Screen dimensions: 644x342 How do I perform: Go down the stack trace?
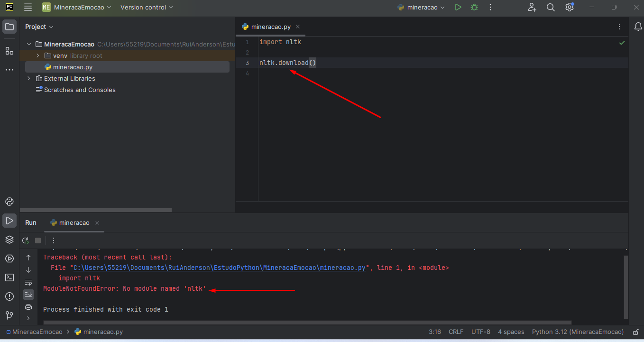28,270
